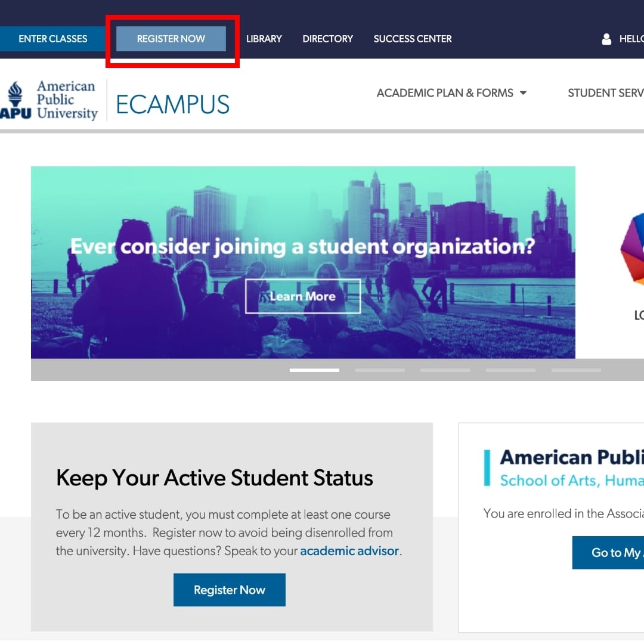
Task: Select the fifth carousel slide indicator
Action: click(576, 370)
